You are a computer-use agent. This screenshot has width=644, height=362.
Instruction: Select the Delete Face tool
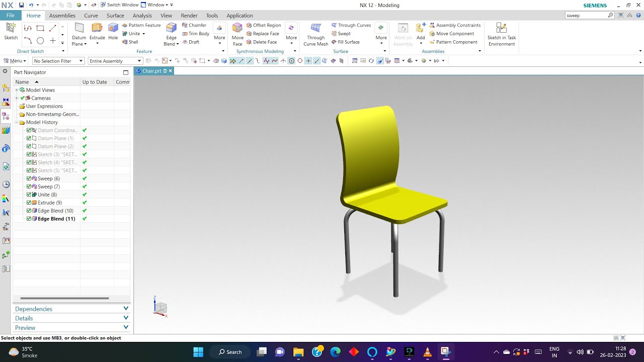tap(261, 42)
